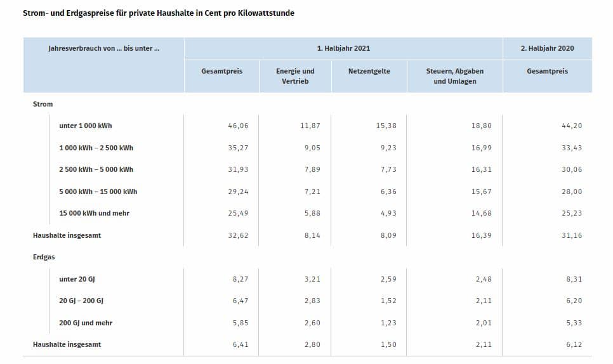Click the value 46,06 in Gesamtpreis
Image resolution: width=613 pixels, height=364 pixels.
(238, 126)
